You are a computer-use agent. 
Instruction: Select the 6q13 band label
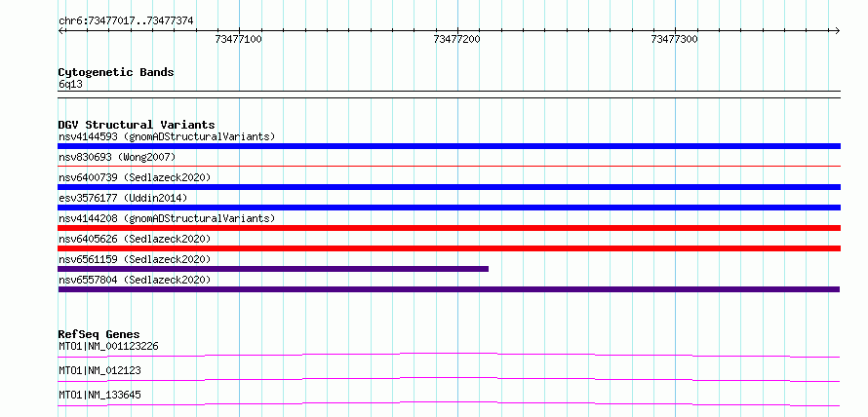[x=70, y=85]
